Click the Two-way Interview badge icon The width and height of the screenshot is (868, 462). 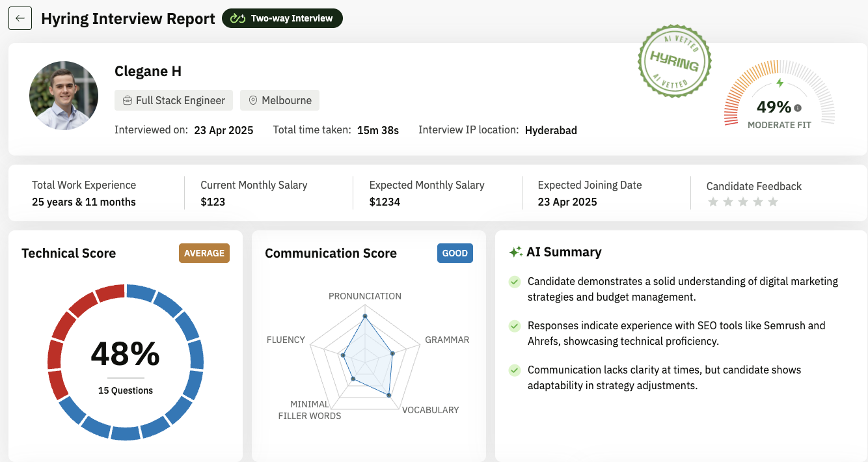click(x=238, y=18)
